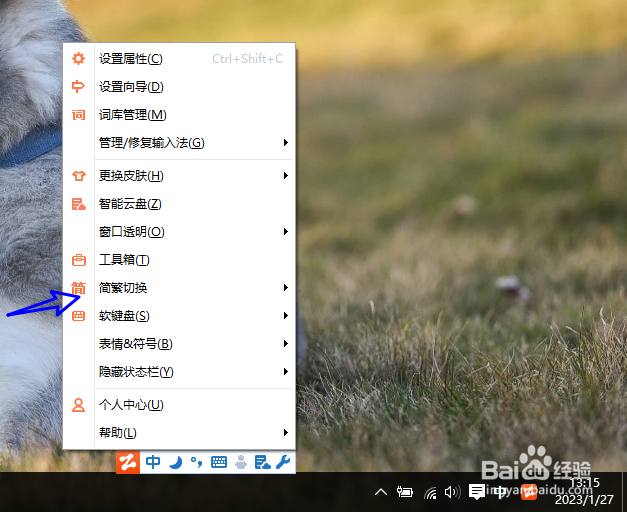This screenshot has width=627, height=512.
Task: Open 个人中心(U) menu entry
Action: point(179,405)
